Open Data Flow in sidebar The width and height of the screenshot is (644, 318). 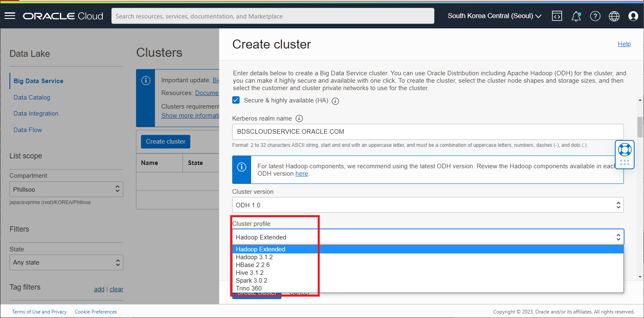point(28,130)
